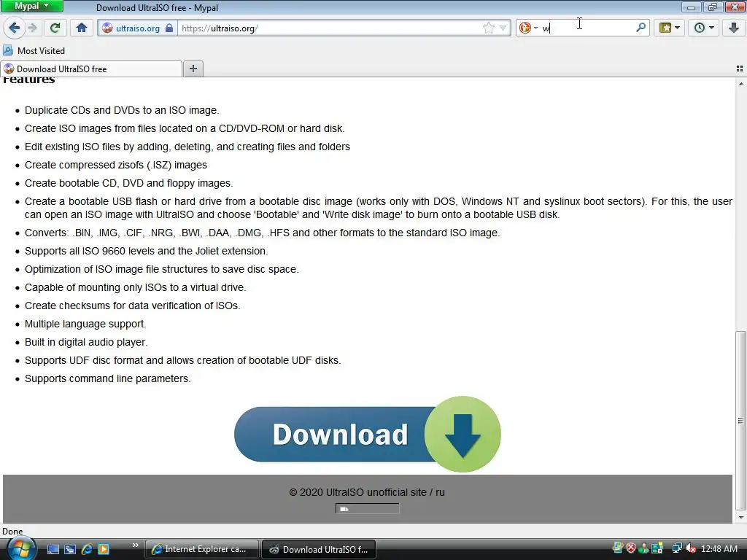747x560 pixels.
Task: Minimize the Mypal window
Action: coord(691,7)
